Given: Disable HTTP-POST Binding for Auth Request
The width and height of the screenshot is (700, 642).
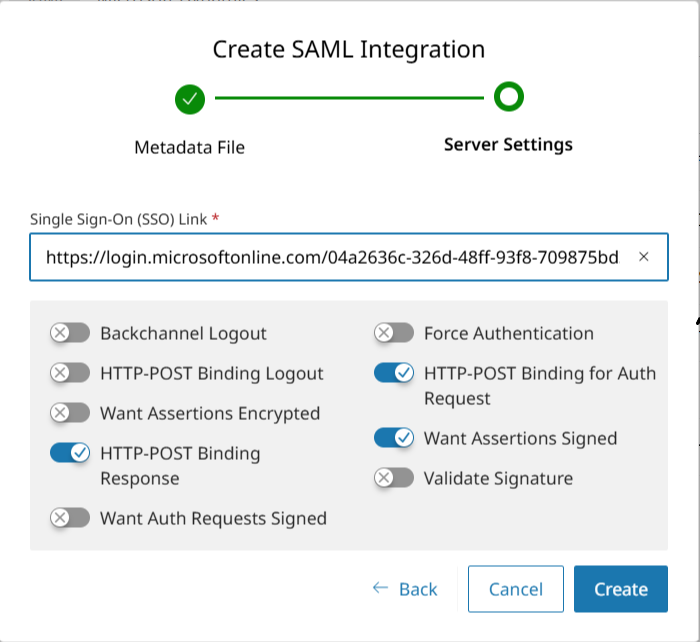Looking at the screenshot, I should (x=394, y=373).
